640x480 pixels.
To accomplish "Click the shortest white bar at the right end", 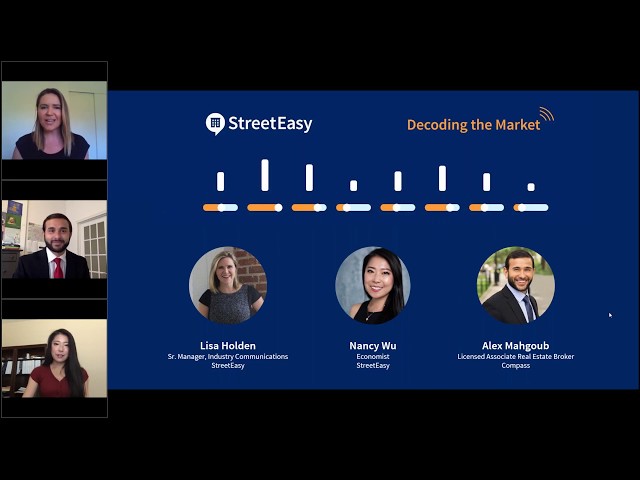I will tap(531, 187).
